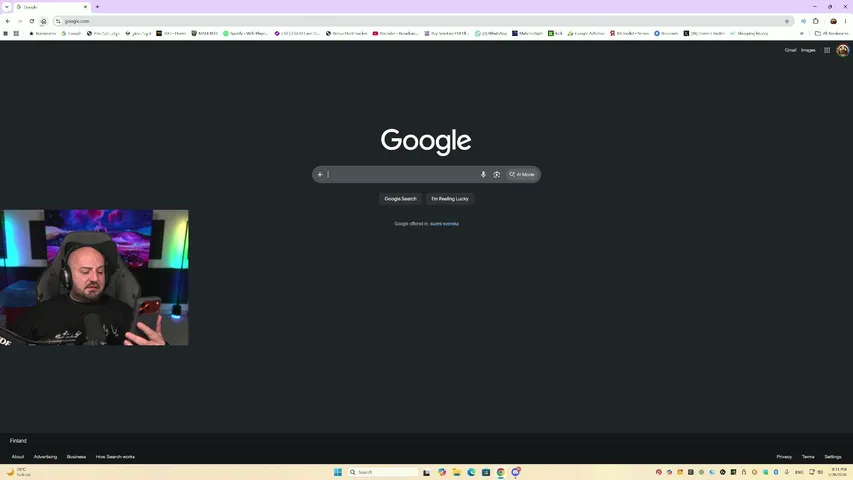
Task: Open Search by image (Lens) icon
Action: tap(497, 175)
